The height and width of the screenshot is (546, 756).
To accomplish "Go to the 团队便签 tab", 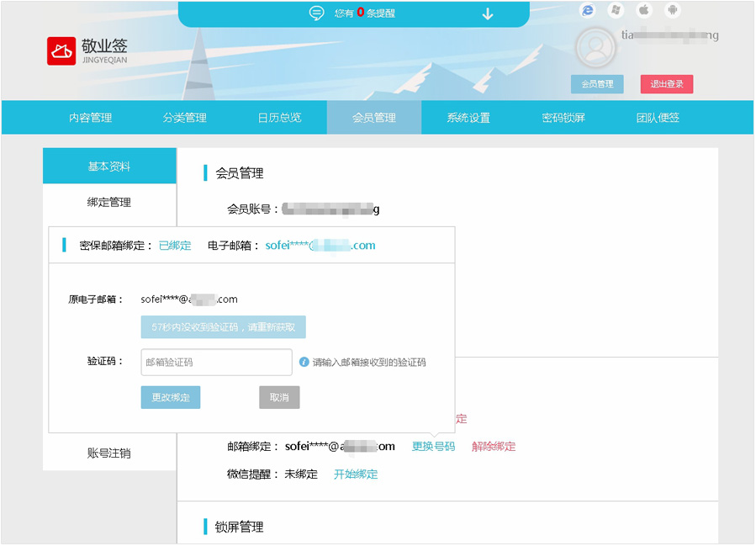I will click(658, 118).
